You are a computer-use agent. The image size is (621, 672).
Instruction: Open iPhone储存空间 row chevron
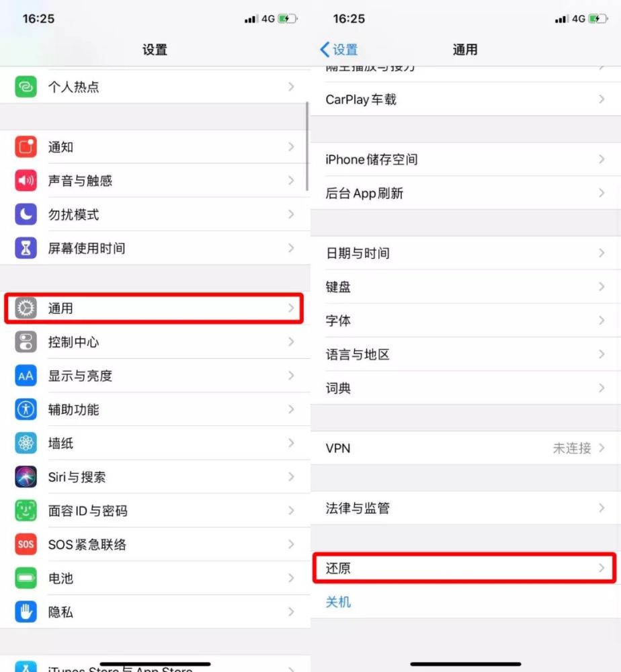point(602,159)
